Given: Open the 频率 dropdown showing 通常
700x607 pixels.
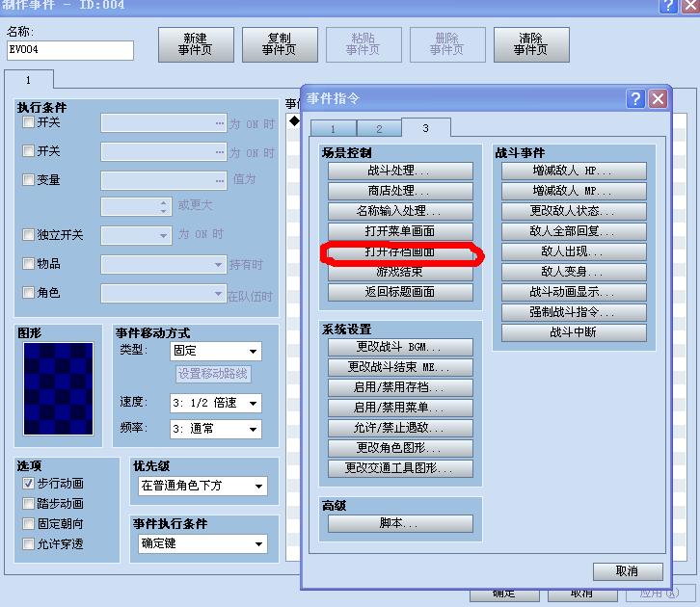Looking at the screenshot, I should tap(216, 429).
